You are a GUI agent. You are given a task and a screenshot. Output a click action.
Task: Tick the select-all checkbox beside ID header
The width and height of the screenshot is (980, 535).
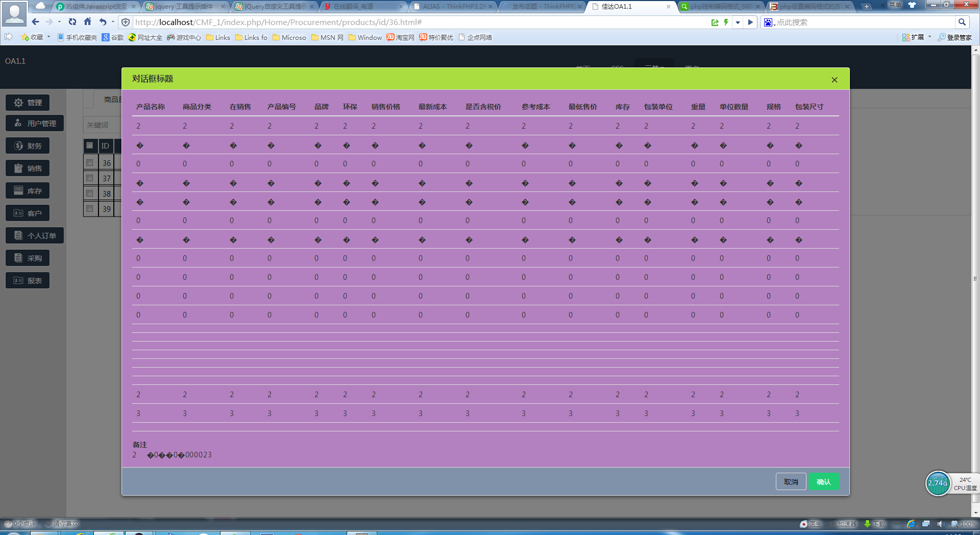tap(90, 145)
